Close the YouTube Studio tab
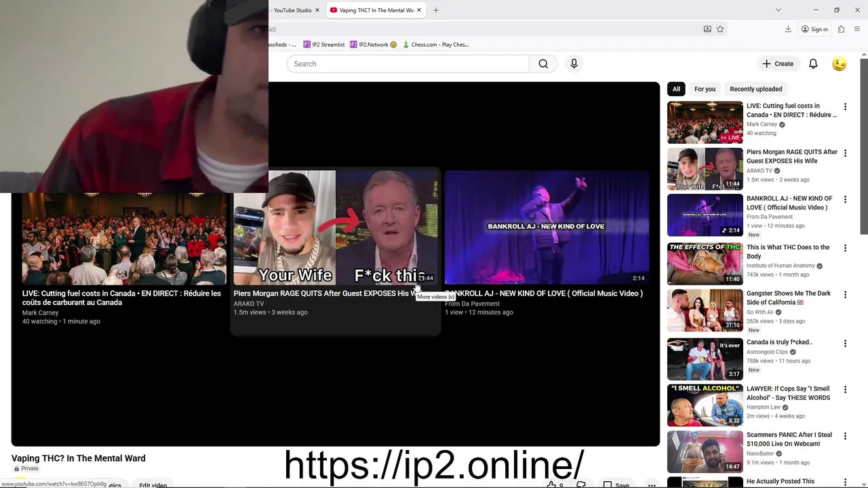This screenshot has height=488, width=868. [x=317, y=10]
